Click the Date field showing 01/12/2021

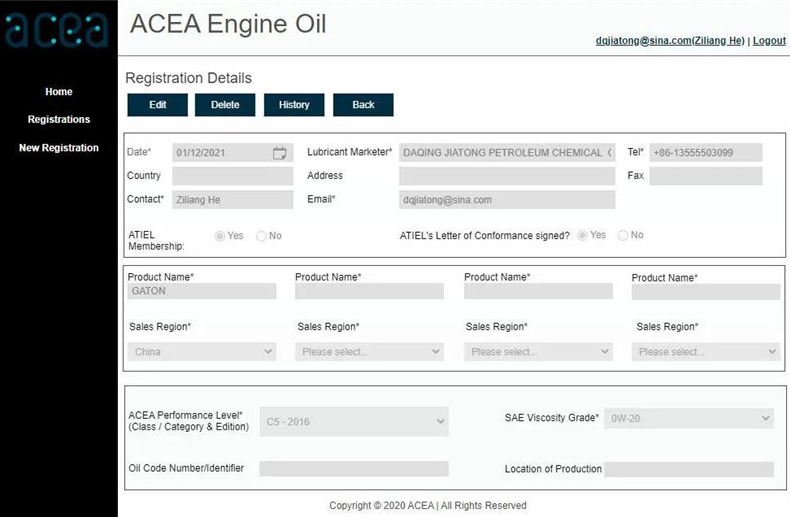coord(232,153)
